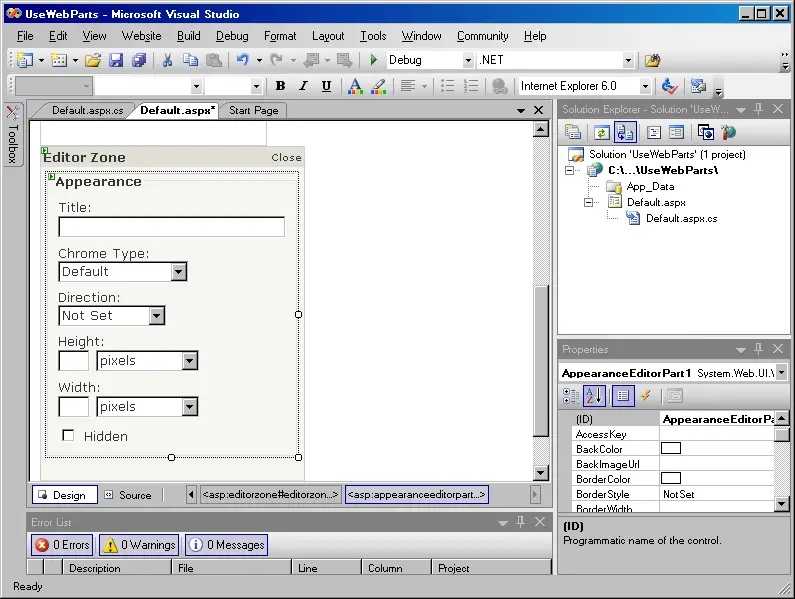Open the Website menu

[x=141, y=36]
